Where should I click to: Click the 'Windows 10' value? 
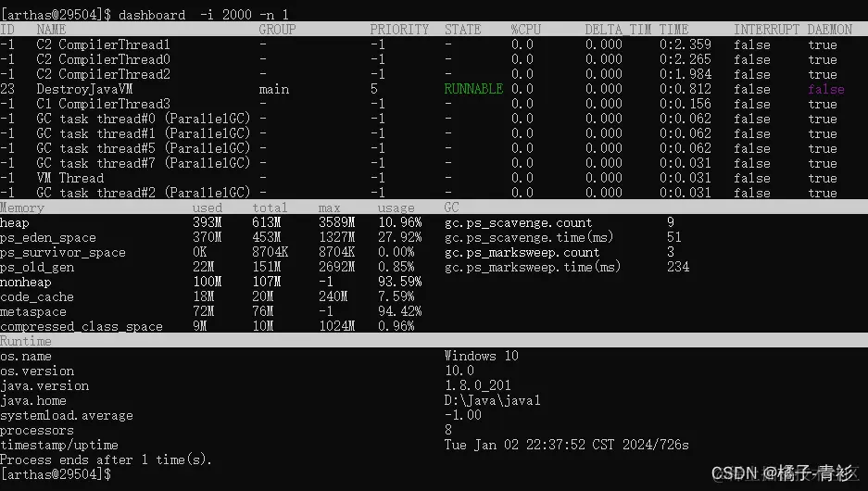(x=482, y=356)
